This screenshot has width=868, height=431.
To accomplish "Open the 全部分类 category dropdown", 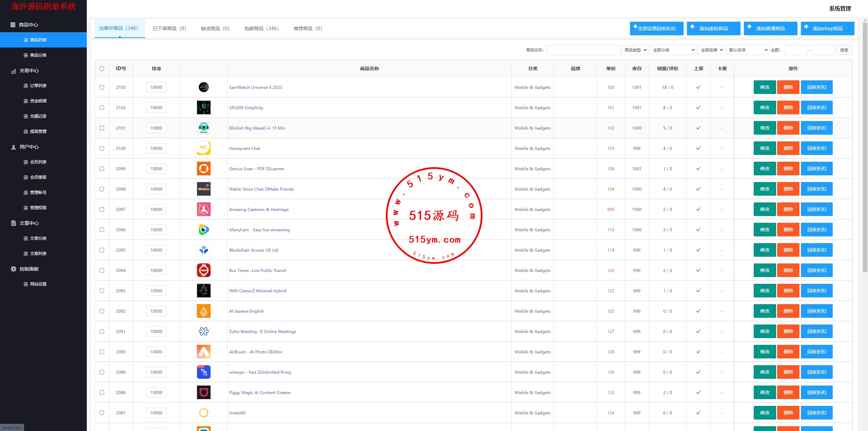I will [673, 50].
